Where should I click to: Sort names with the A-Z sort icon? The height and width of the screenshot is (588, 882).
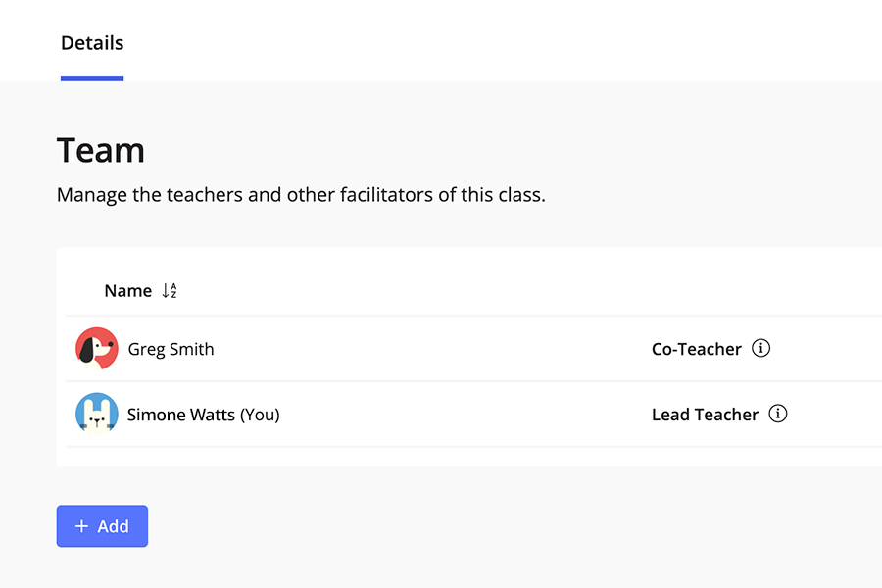pyautogui.click(x=170, y=290)
